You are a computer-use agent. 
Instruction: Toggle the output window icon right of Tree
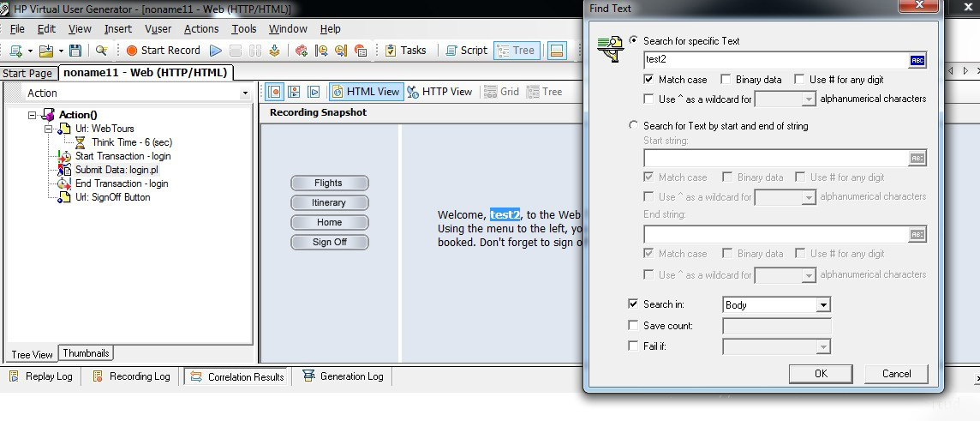(557, 51)
